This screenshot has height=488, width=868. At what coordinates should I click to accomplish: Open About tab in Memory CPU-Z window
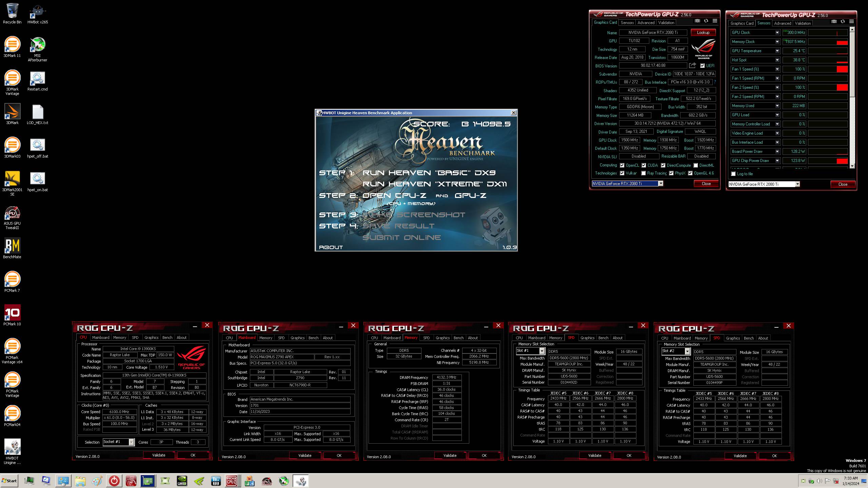473,338
